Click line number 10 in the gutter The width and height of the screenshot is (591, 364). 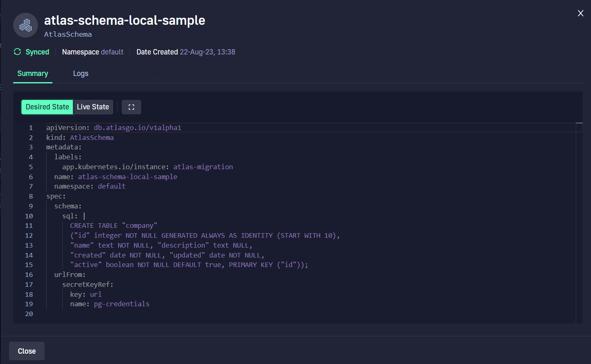(x=29, y=216)
